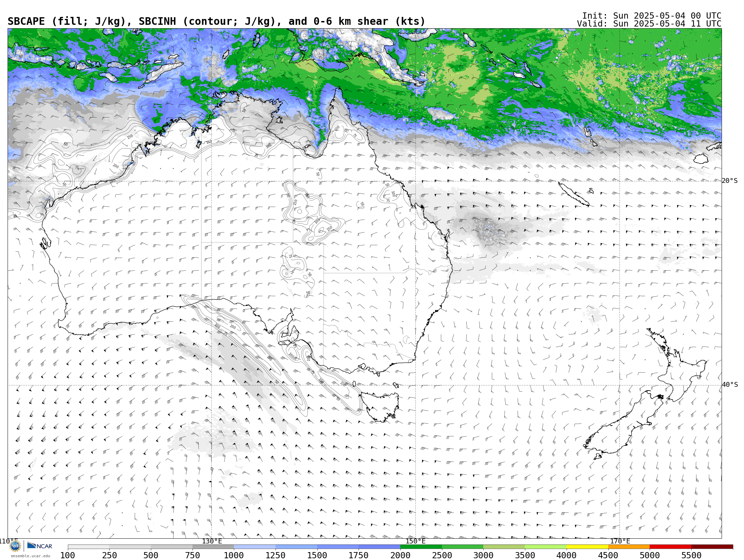The width and height of the screenshot is (744, 560).
Task: Click the colorbar label 3500
Action: tap(525, 555)
